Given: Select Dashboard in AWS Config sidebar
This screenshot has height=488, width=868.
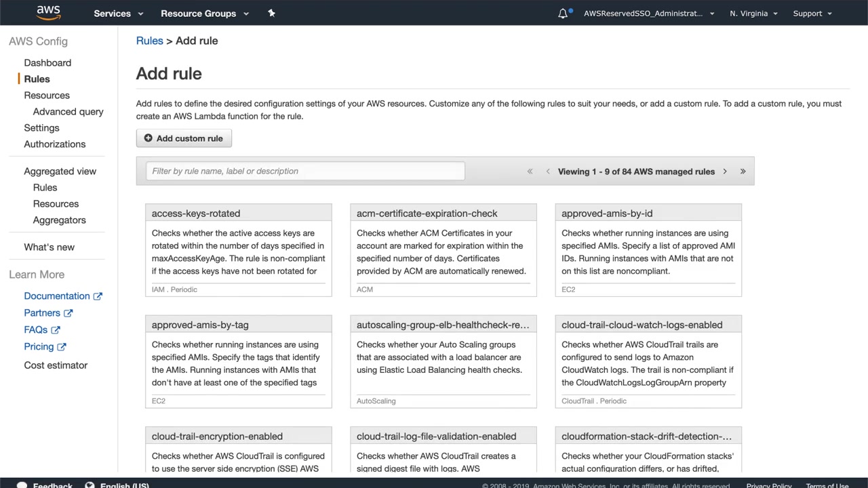Looking at the screenshot, I should (x=47, y=62).
